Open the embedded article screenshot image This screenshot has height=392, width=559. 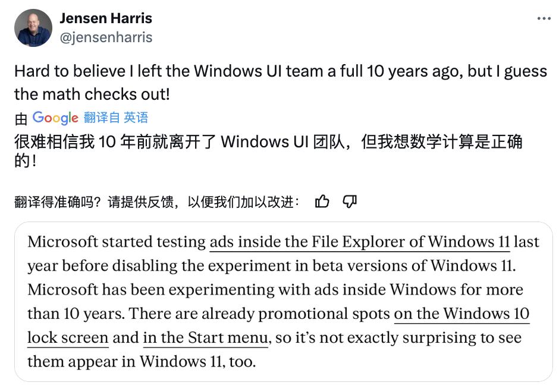point(284,302)
